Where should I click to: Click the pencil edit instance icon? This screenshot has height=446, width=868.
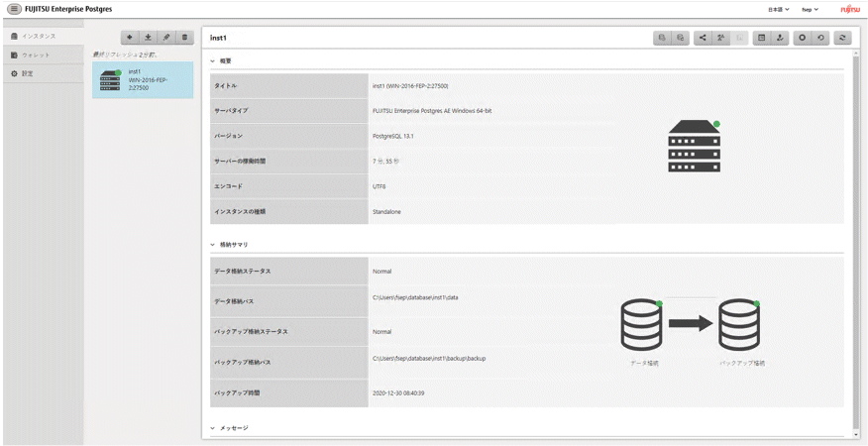[166, 38]
